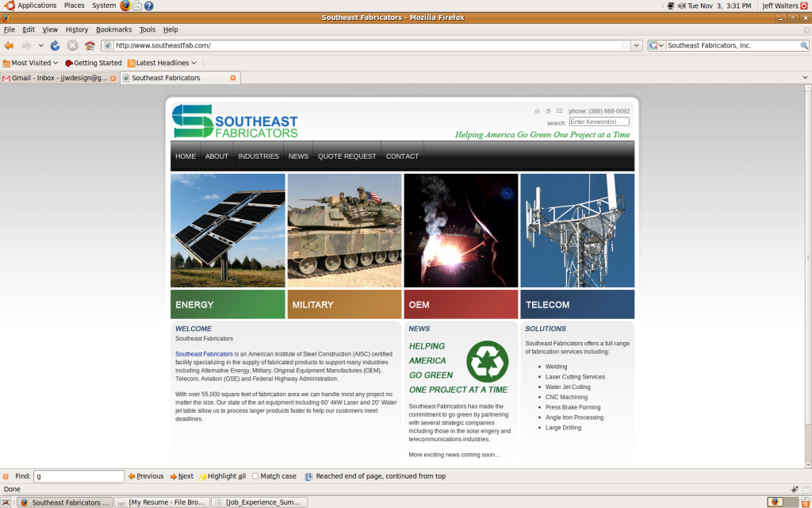Open the Trash icon in bottom panel
The height and width of the screenshot is (508, 812).
coord(806,502)
